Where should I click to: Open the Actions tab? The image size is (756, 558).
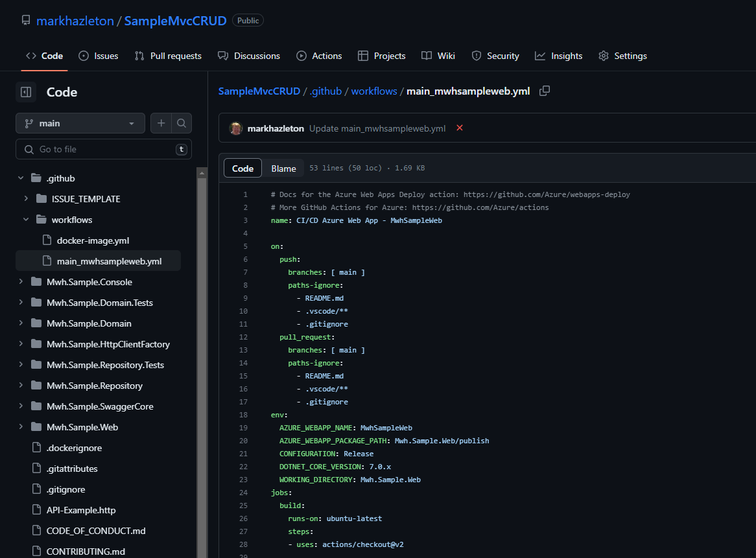319,56
